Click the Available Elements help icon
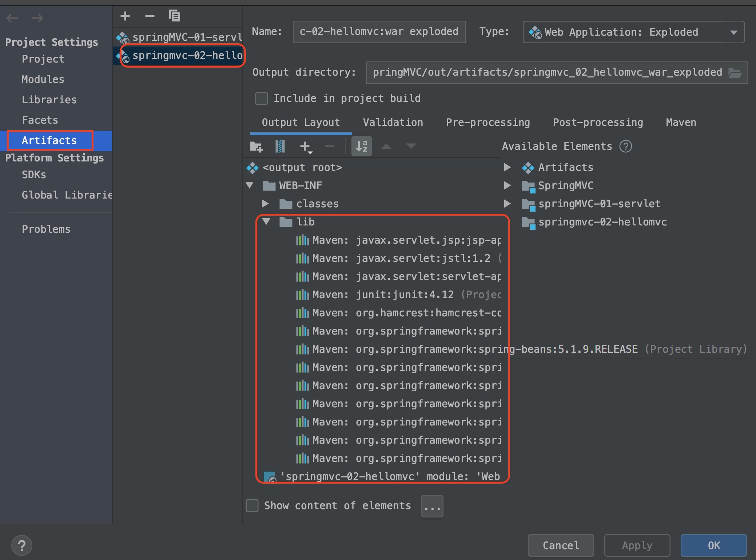The width and height of the screenshot is (756, 560). (626, 147)
